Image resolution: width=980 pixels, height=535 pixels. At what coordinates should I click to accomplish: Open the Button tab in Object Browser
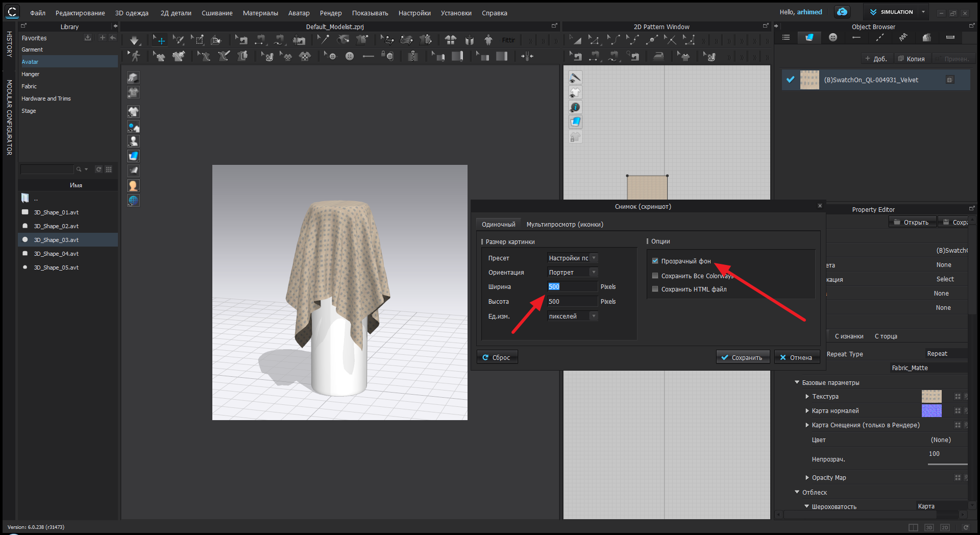tap(833, 37)
